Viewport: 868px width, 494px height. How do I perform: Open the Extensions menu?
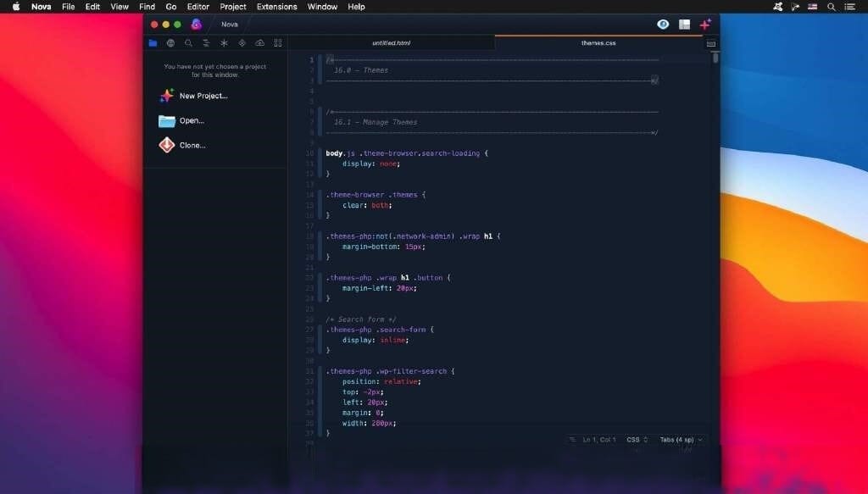(277, 7)
